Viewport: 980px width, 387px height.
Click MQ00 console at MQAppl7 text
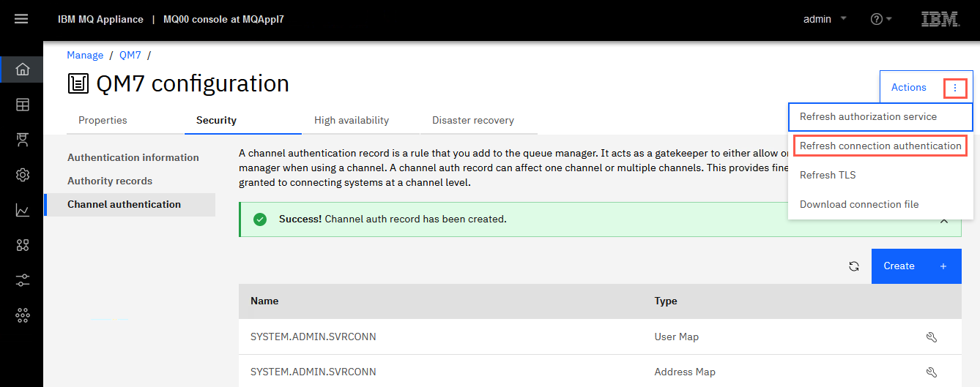click(x=223, y=19)
